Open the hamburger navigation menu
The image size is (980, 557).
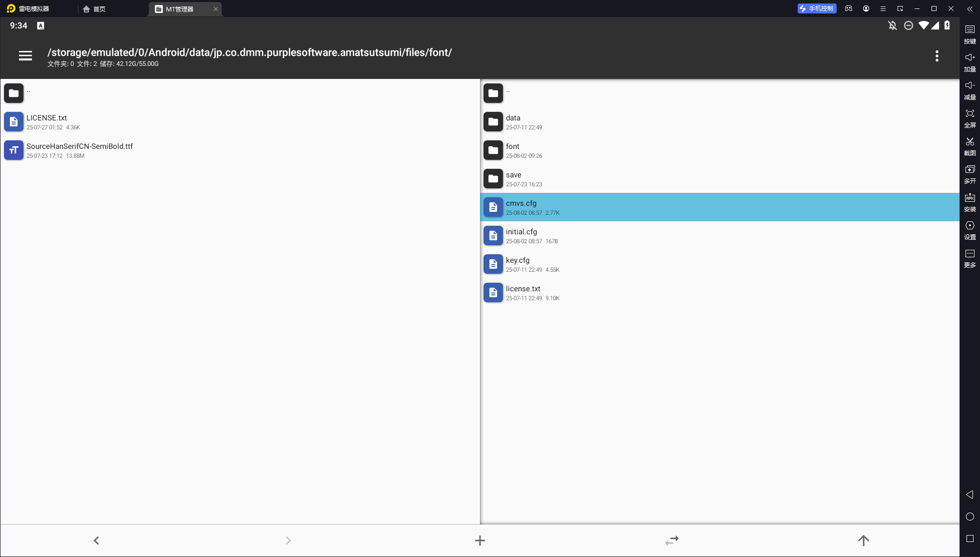25,56
